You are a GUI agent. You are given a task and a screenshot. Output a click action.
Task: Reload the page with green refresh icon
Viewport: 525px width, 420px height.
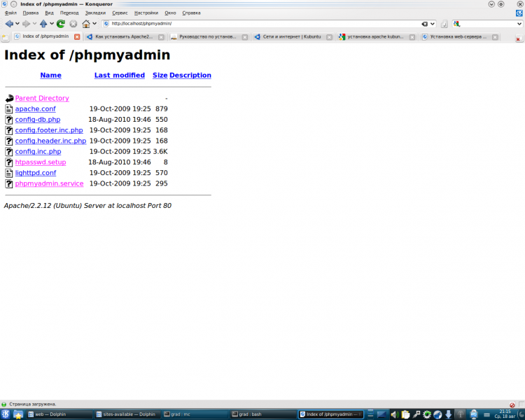coord(61,24)
